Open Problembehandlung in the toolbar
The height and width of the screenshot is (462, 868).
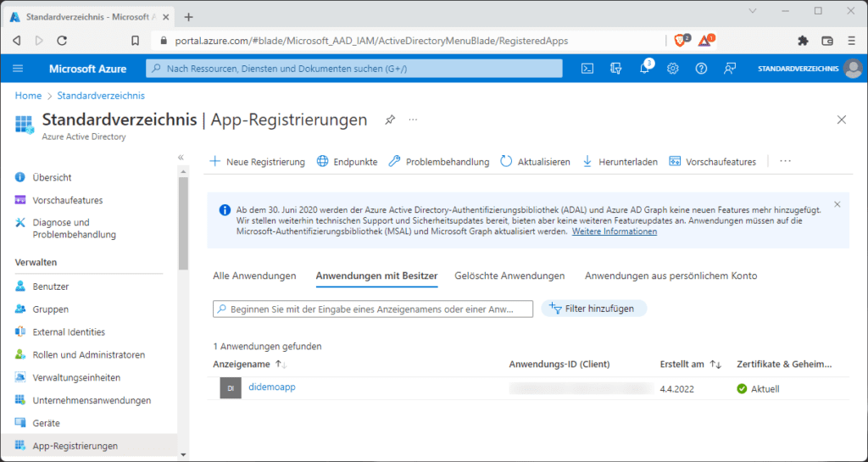[x=439, y=162]
